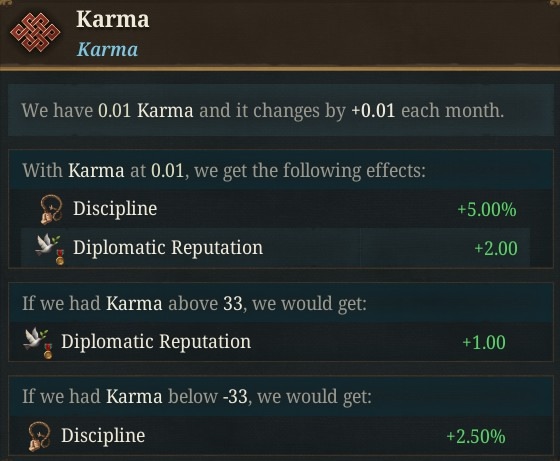The width and height of the screenshot is (560, 461).
Task: Select the Discipline +2.50% row
Action: click(x=280, y=436)
